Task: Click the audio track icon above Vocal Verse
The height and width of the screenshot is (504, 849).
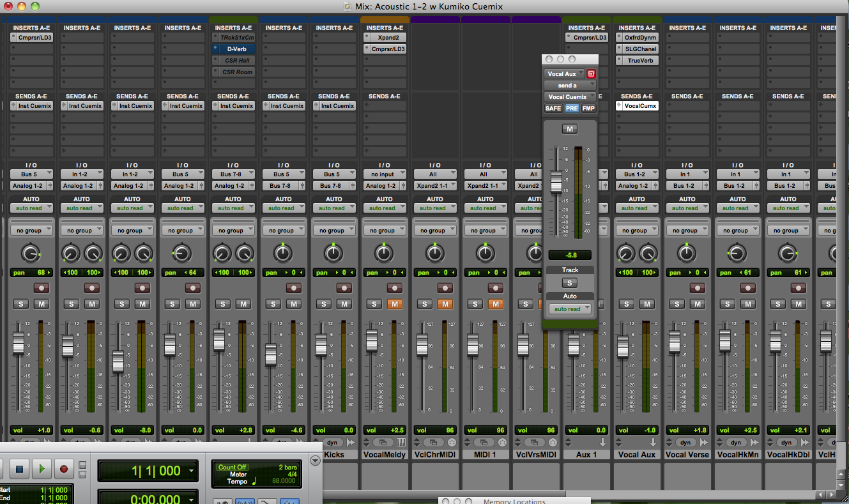Action: [x=703, y=442]
